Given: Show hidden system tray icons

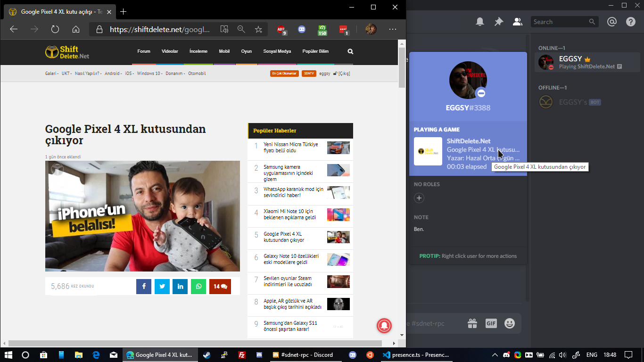Looking at the screenshot, I should tap(495, 355).
